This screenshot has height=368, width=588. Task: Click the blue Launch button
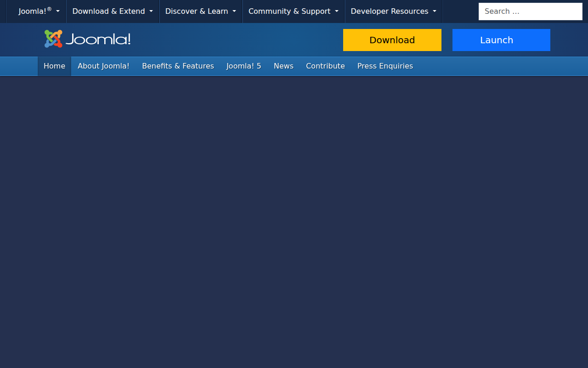point(501,40)
